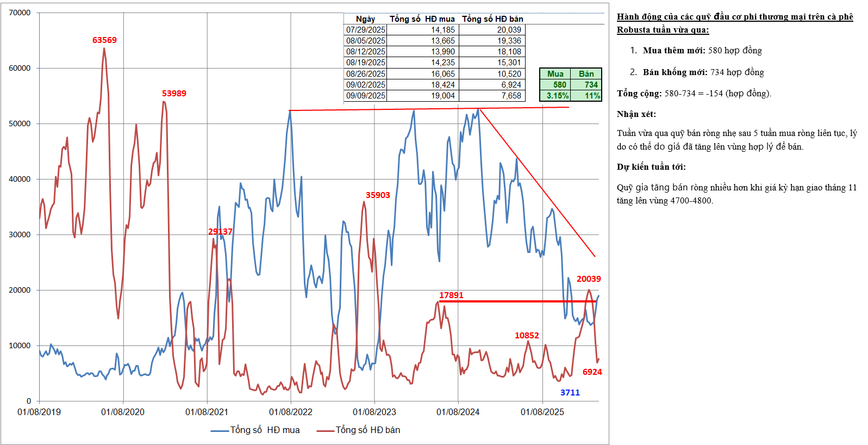Image resolution: width=868 pixels, height=445 pixels.
Task: Select the 19,004 cell in the table
Action: [443, 96]
